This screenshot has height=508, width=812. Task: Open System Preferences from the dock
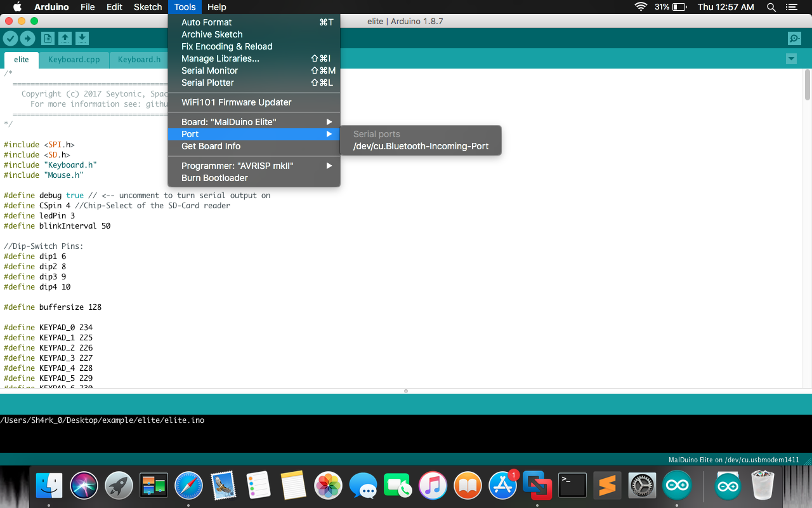pos(642,485)
